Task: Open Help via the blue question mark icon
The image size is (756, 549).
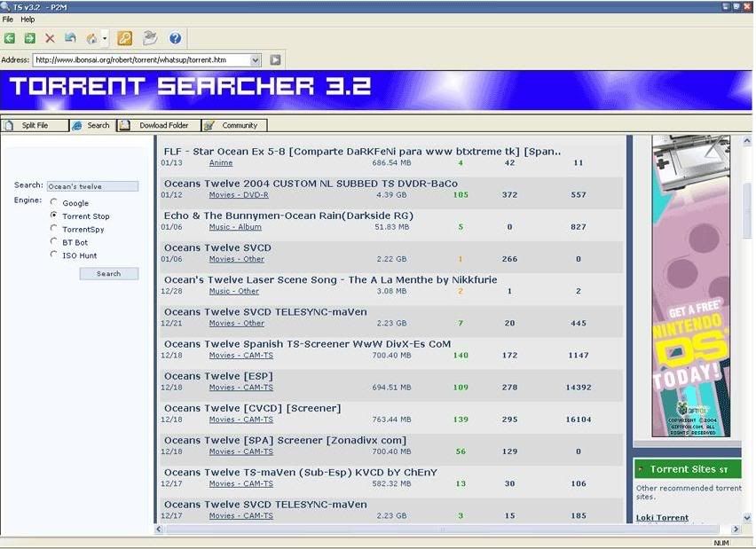Action: pyautogui.click(x=175, y=38)
